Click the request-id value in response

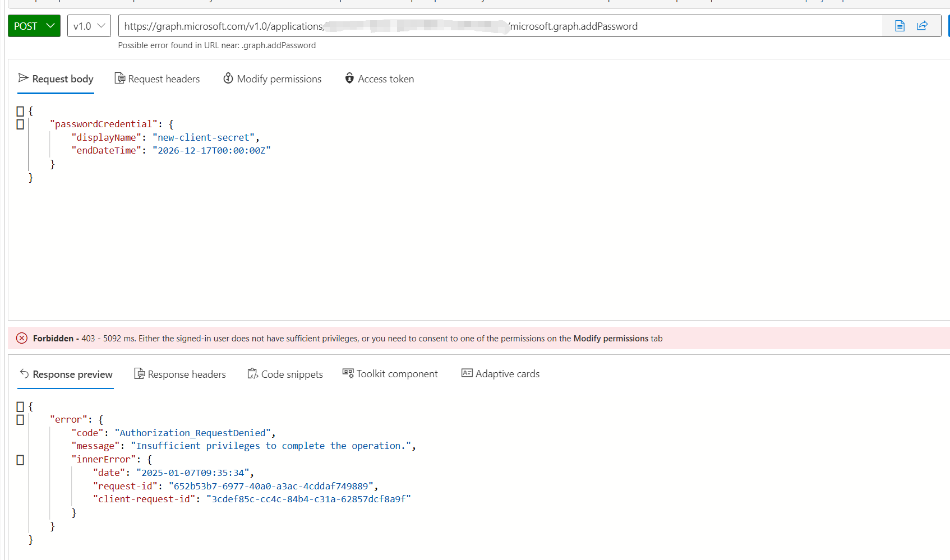coord(271,486)
